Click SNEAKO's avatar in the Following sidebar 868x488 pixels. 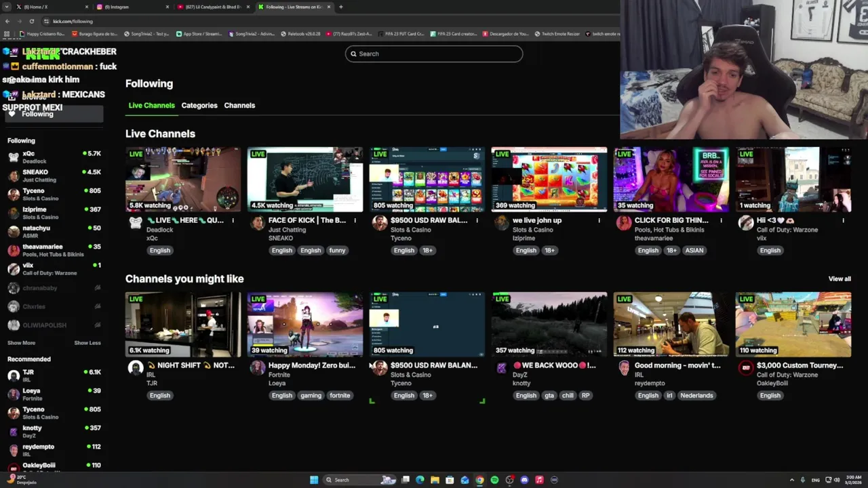14,176
